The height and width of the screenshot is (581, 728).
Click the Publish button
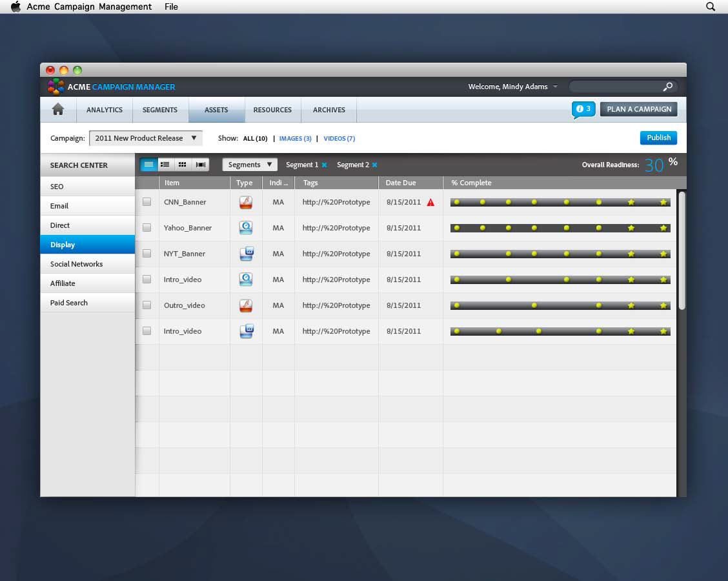(x=658, y=138)
